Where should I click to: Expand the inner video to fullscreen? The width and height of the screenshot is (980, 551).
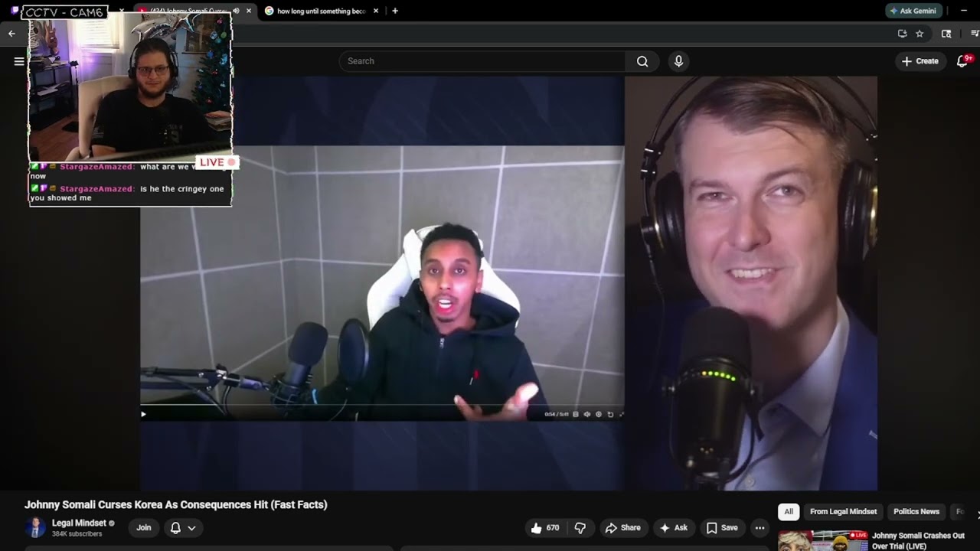coord(621,415)
